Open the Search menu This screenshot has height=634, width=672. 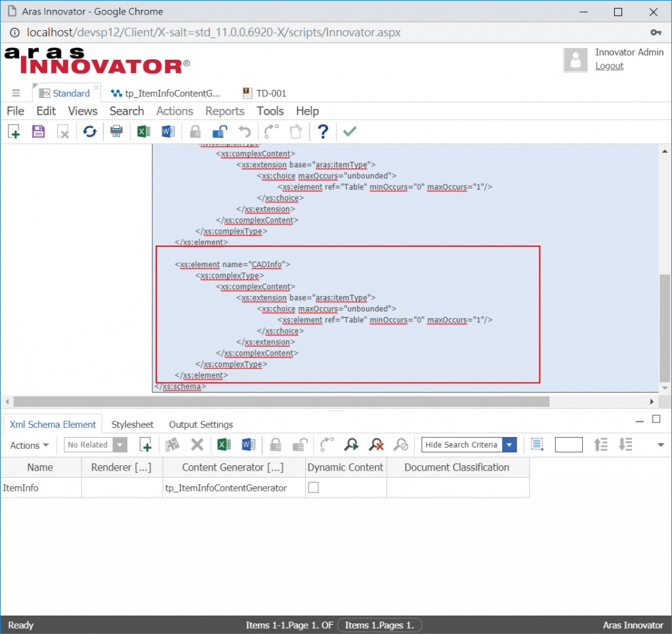click(x=127, y=111)
